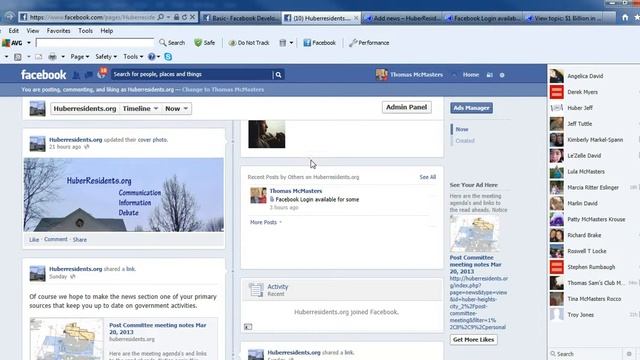The width and height of the screenshot is (640, 360).
Task: Click the Facebook logo in blue header
Action: point(43,75)
